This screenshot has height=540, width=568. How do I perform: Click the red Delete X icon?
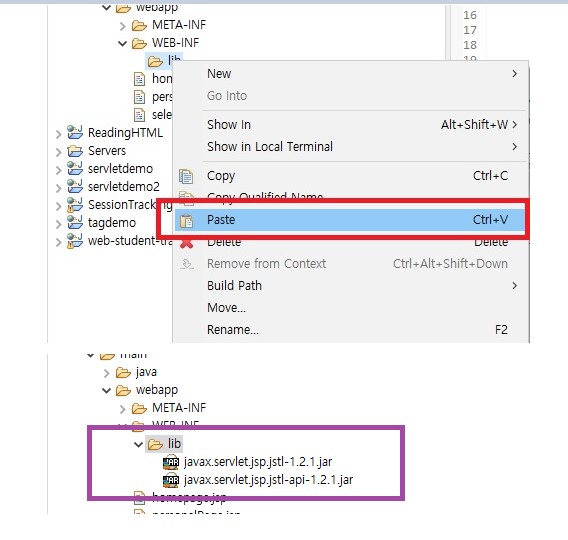tap(187, 243)
